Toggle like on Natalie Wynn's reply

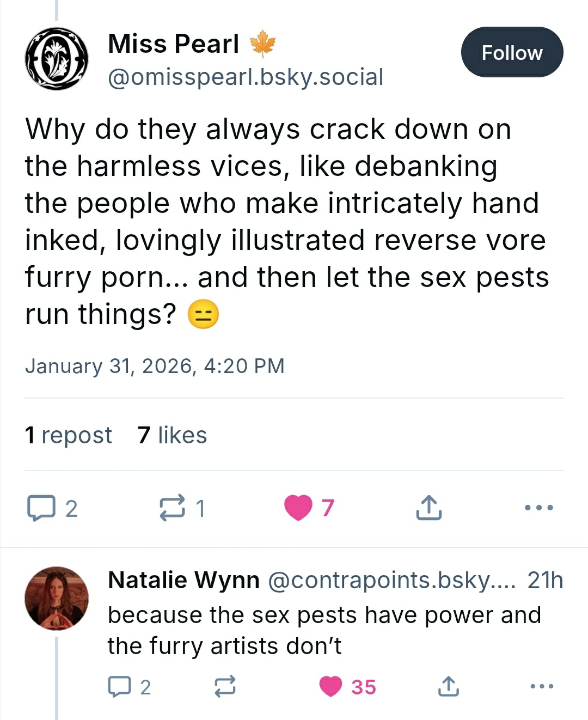(331, 687)
